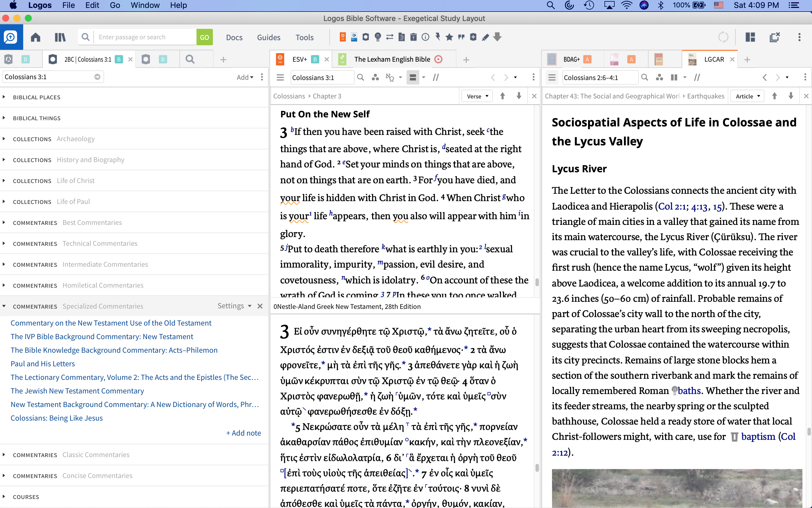
Task: Open the Tools menu
Action: coord(304,37)
